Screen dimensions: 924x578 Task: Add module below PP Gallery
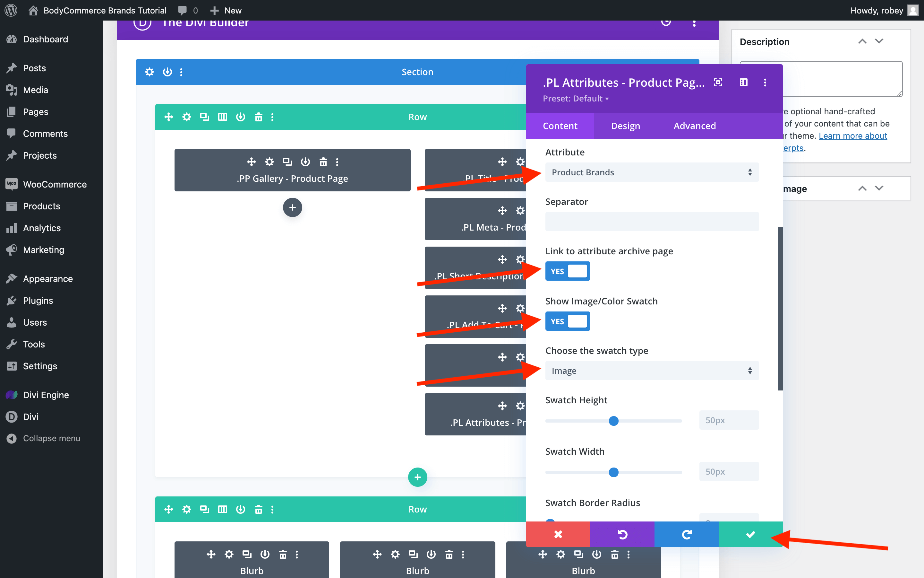point(293,207)
